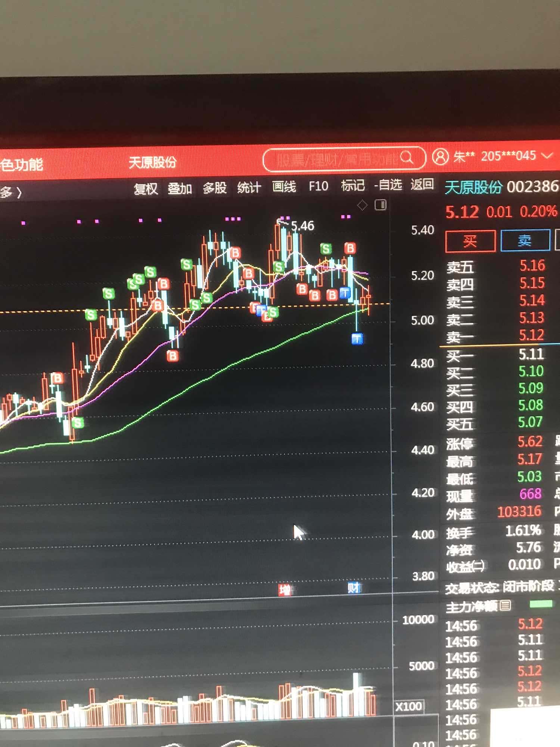Viewport: 560px width, 747px height.
Task: Click the green 主力净额 color bar
Action: pos(541,604)
